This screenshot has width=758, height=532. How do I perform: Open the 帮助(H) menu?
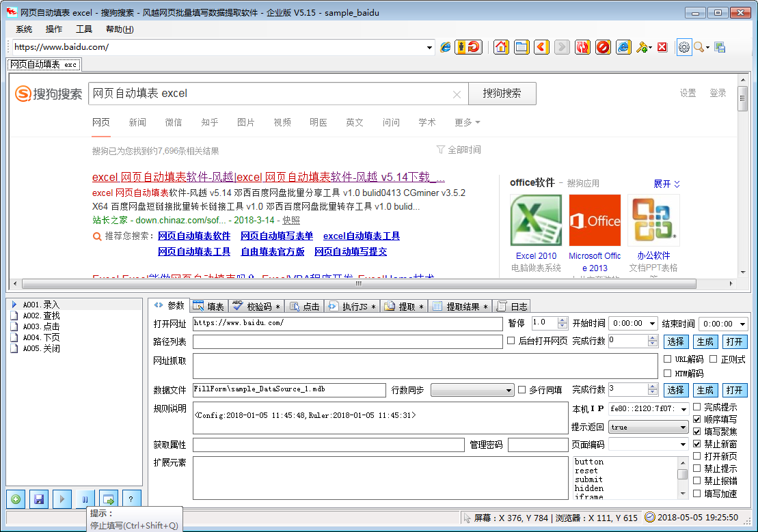[x=120, y=29]
